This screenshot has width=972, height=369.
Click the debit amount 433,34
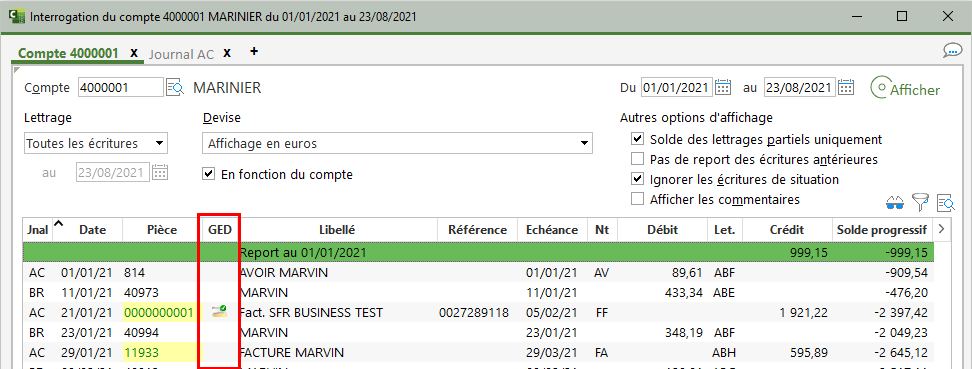(x=683, y=292)
